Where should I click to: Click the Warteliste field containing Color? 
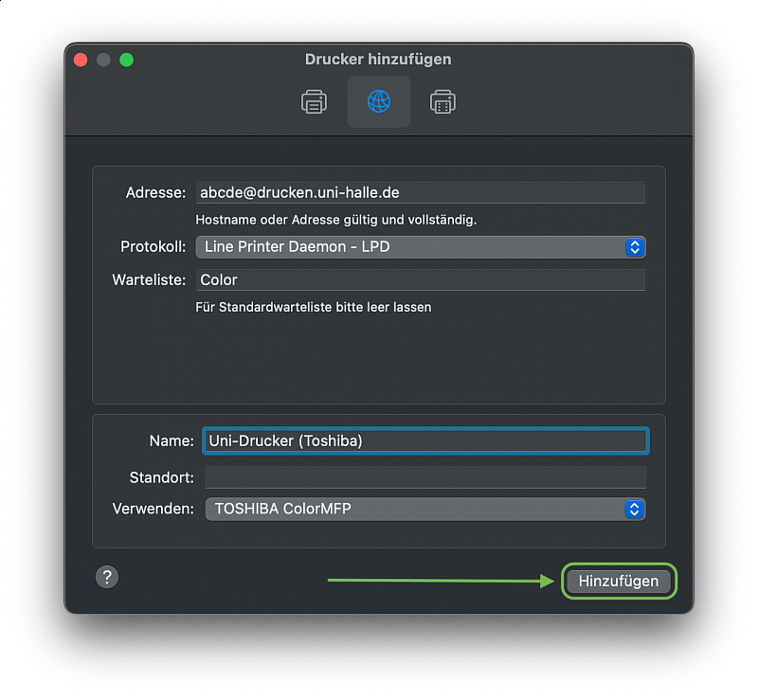tap(421, 279)
